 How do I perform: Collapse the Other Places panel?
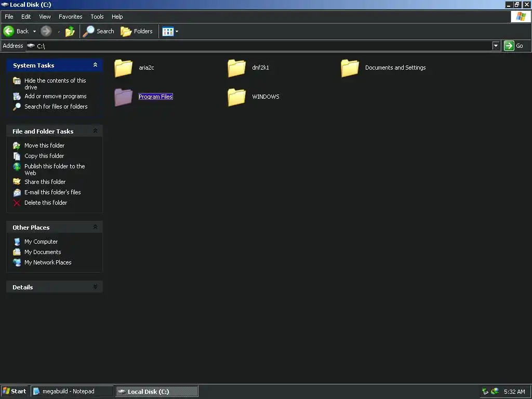[x=96, y=227]
